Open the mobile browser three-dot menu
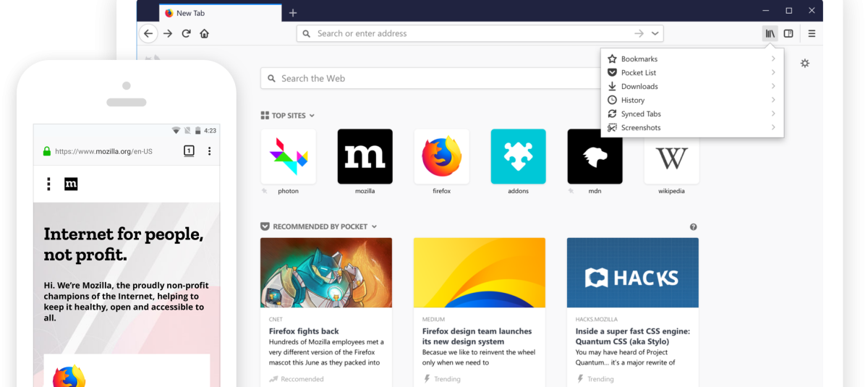 coord(209,151)
